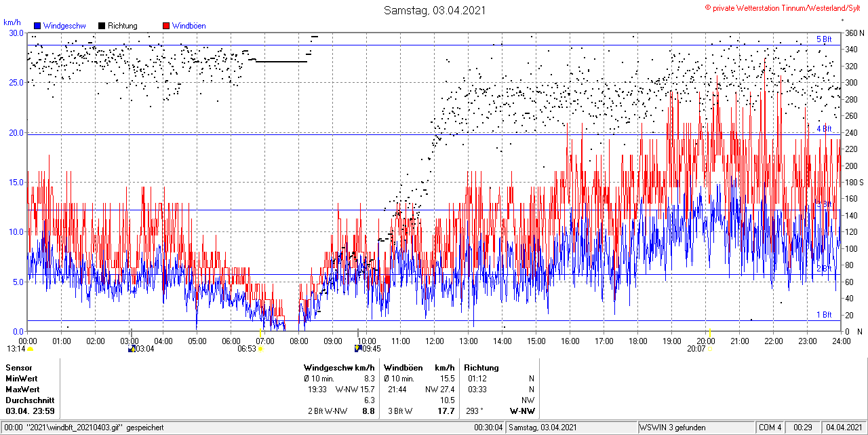Click the status bar date Samstag, 03.04.2021
The width and height of the screenshot is (868, 435).
click(x=543, y=428)
